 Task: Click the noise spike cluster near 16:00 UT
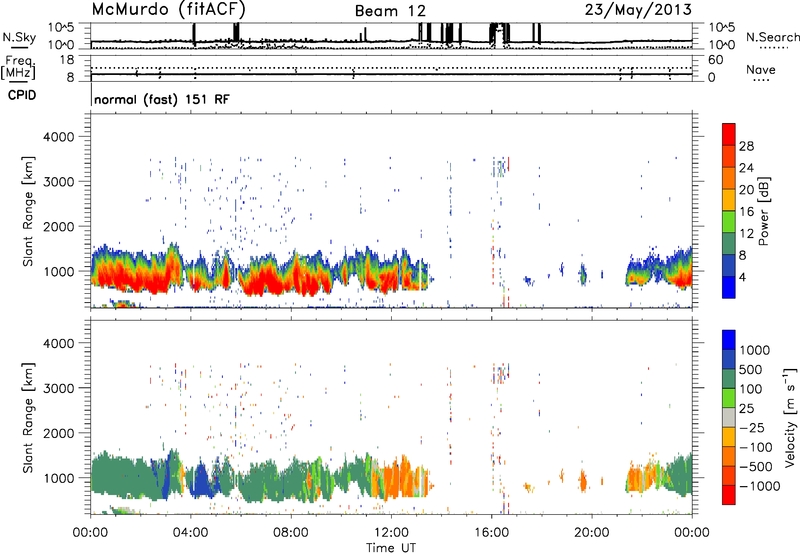[500, 35]
